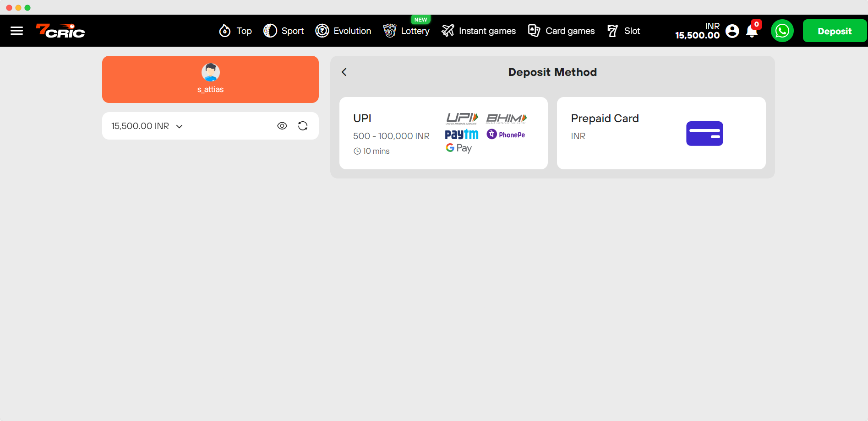
Task: Open the Slot section
Action: 623,31
